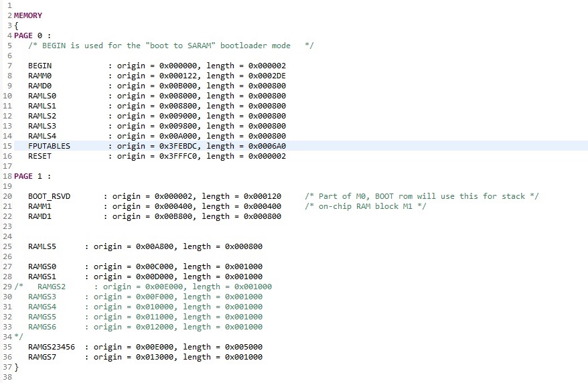The image size is (588, 383).
Task: Click commented RAMGS6 name
Action: [42, 327]
